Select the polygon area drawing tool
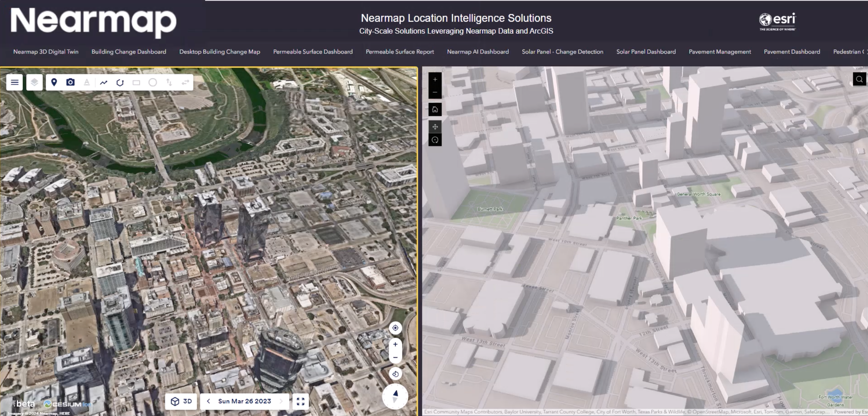This screenshot has height=416, width=868. (x=120, y=82)
